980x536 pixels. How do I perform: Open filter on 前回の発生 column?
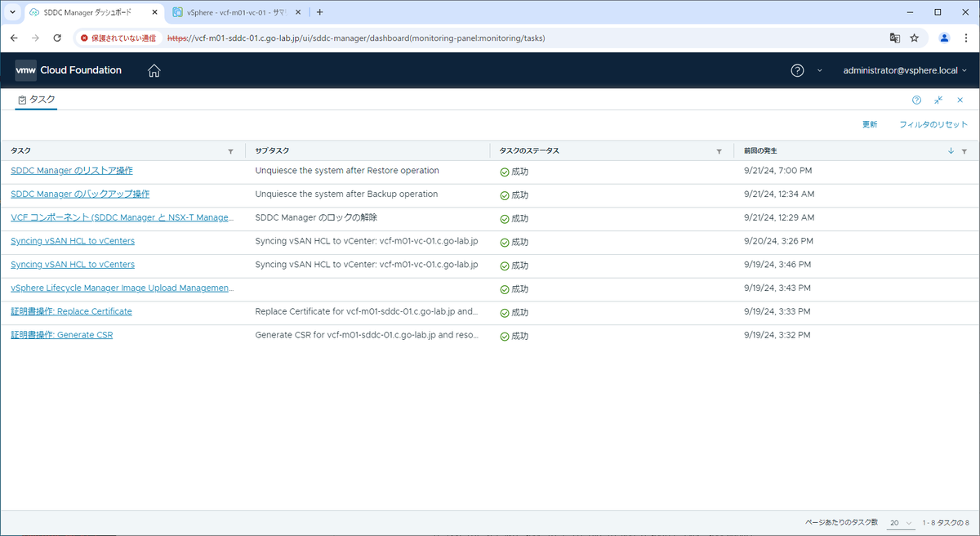coord(964,151)
